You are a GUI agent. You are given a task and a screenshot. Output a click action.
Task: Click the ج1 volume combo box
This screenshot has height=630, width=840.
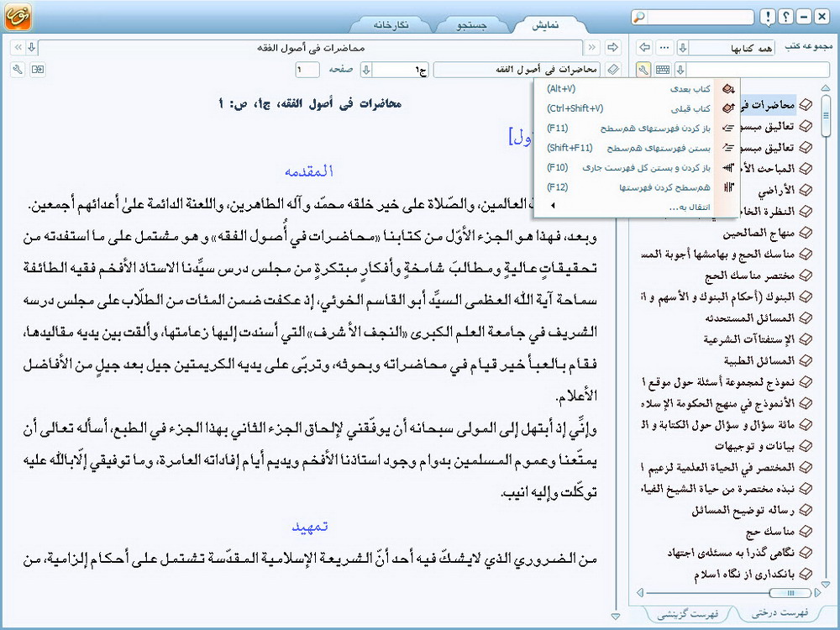(x=400, y=69)
